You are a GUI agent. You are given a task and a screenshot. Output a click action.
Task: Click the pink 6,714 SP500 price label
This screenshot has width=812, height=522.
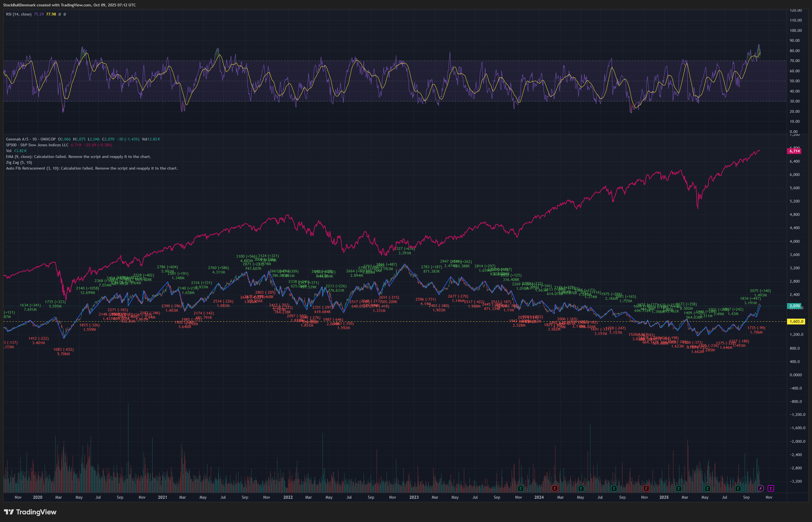(x=794, y=151)
